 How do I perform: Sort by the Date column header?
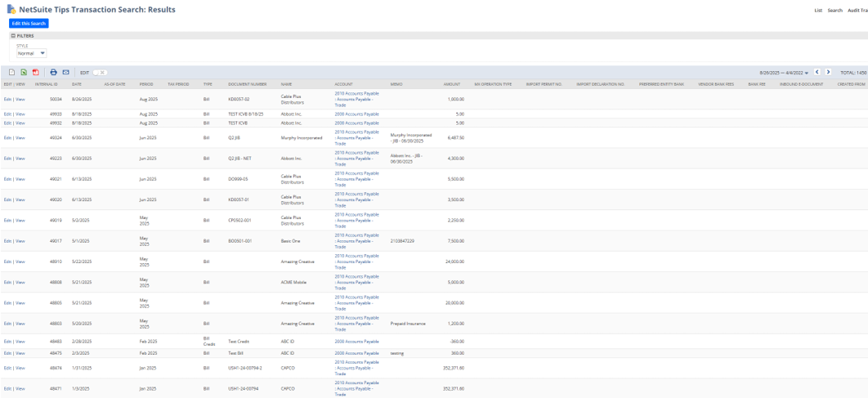click(x=76, y=84)
